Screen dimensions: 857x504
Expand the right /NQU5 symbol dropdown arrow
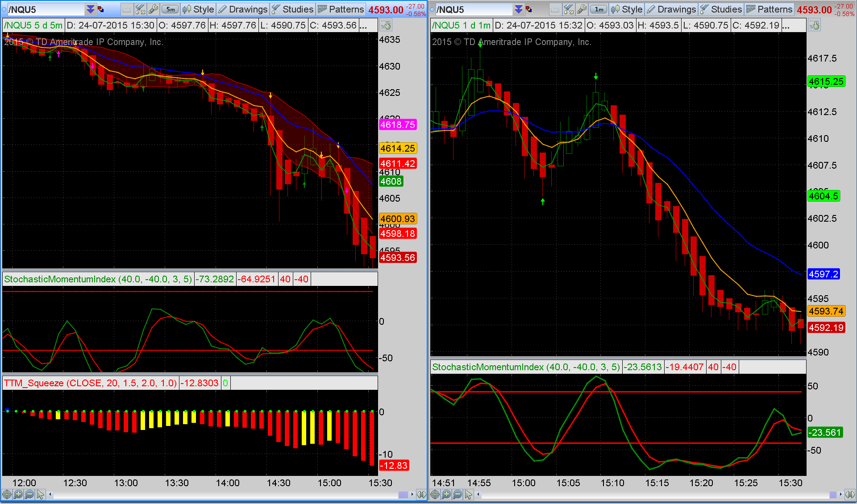tap(519, 9)
